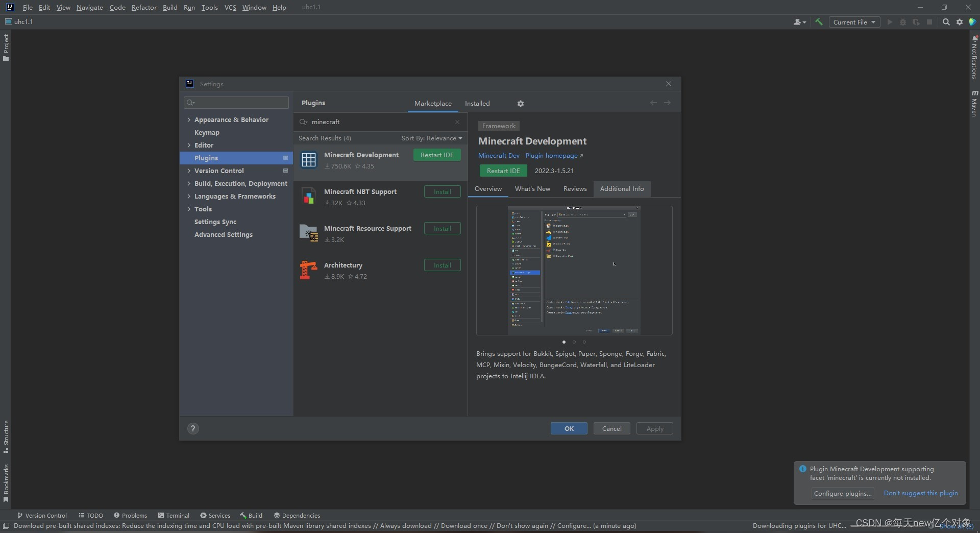Open the Problems tool window tab
Image resolution: width=980 pixels, height=533 pixels.
(131, 516)
